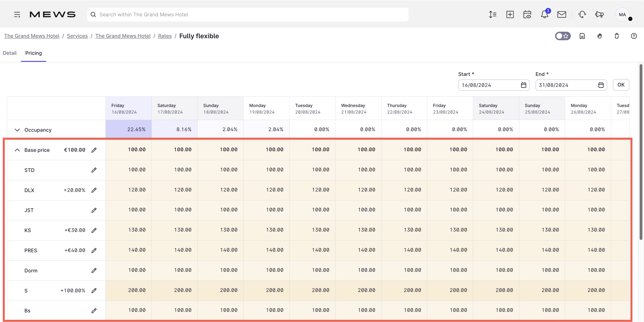Switch to the Detail tab
Viewport: 644px width, 322px height.
click(x=10, y=53)
